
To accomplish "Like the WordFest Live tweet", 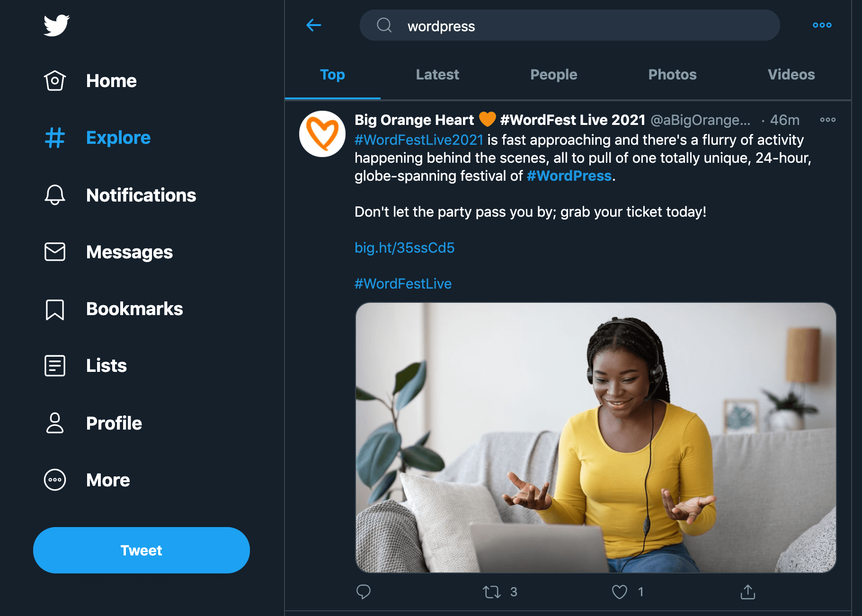I will click(619, 591).
